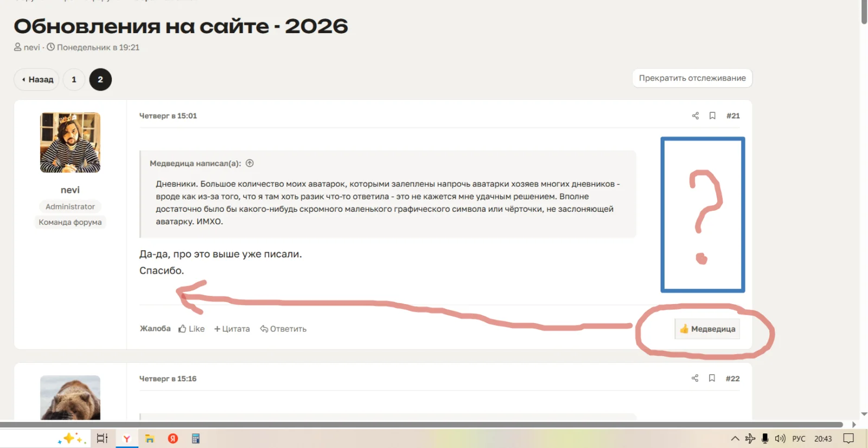Open the red Yandex icon in taskbar
This screenshot has width=868, height=448.
point(173,438)
